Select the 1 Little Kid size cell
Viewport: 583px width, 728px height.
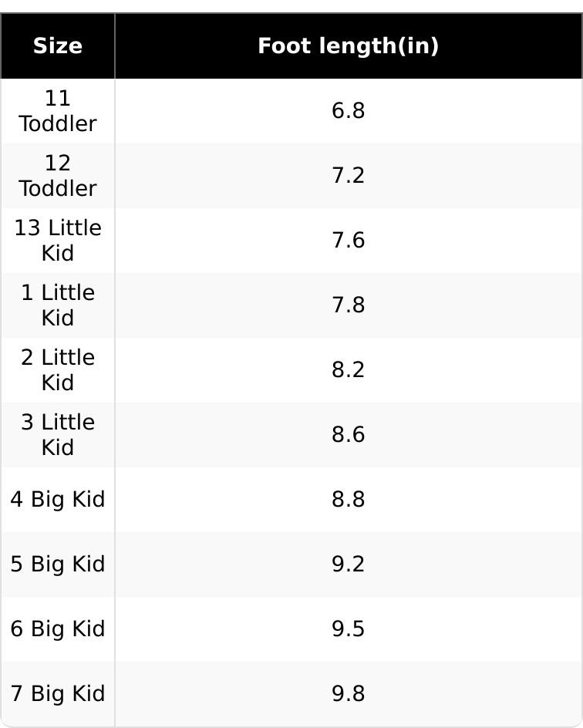point(58,305)
